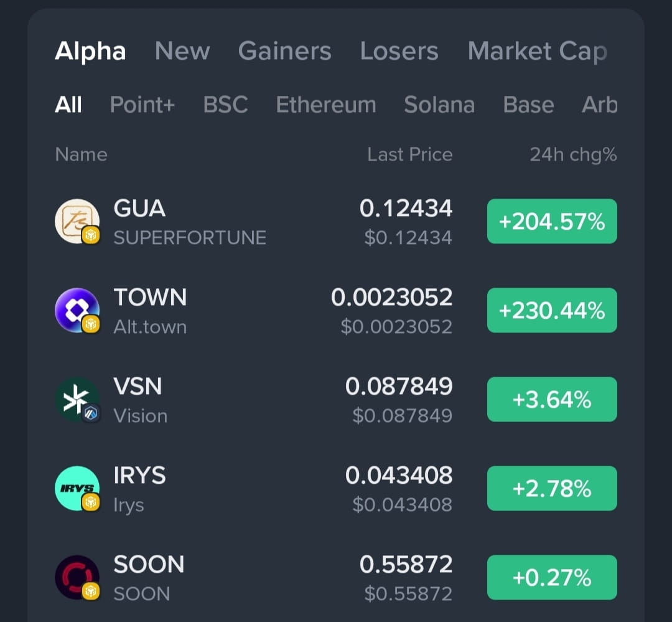Tap the VSN Vision token icon

click(77, 399)
